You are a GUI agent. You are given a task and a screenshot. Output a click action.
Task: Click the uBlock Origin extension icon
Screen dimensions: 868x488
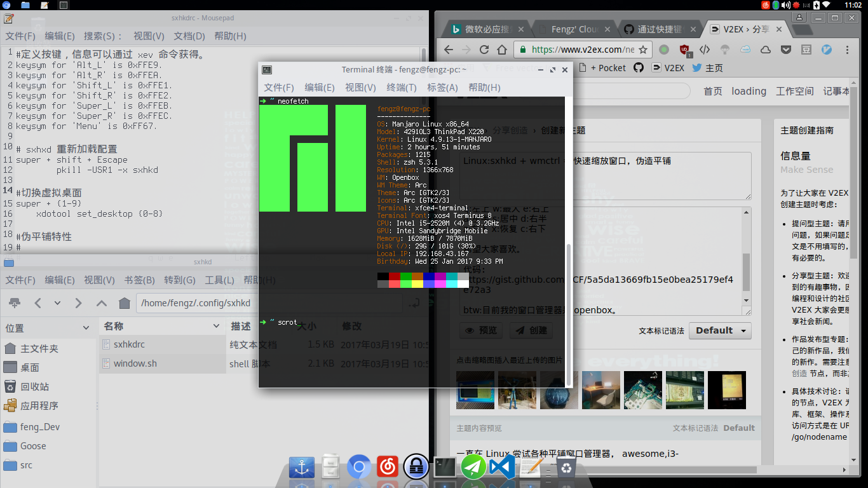(684, 50)
